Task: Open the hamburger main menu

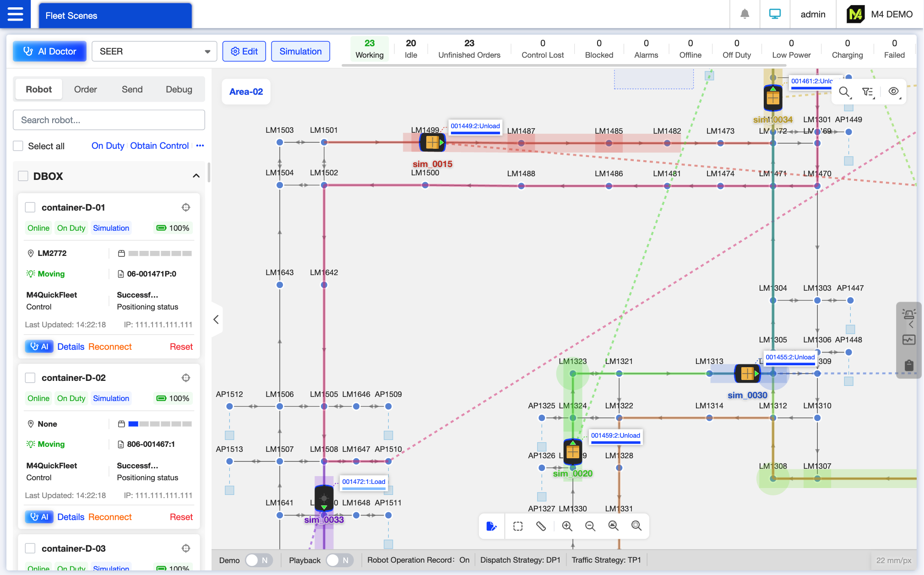Action: [15, 14]
